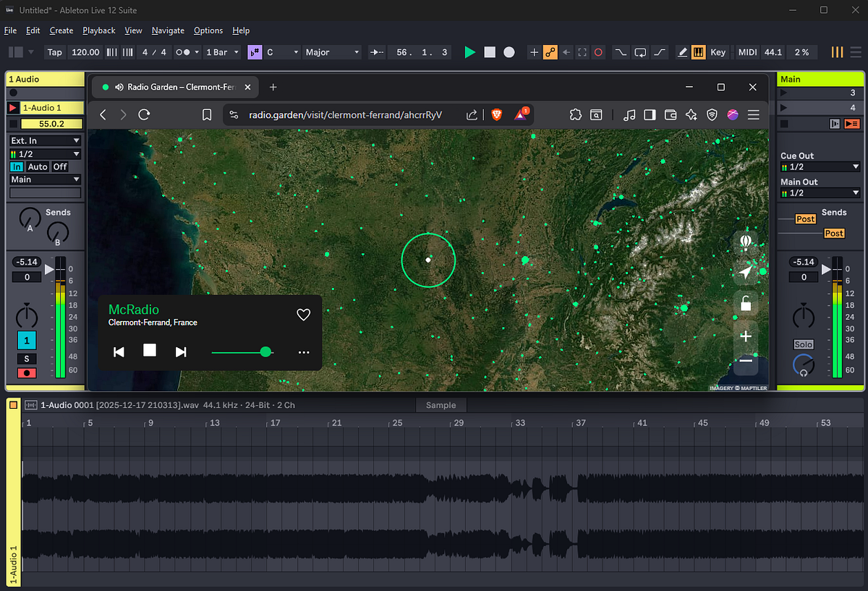Open the Main Out dropdown
This screenshot has width=868, height=591.
820,193
